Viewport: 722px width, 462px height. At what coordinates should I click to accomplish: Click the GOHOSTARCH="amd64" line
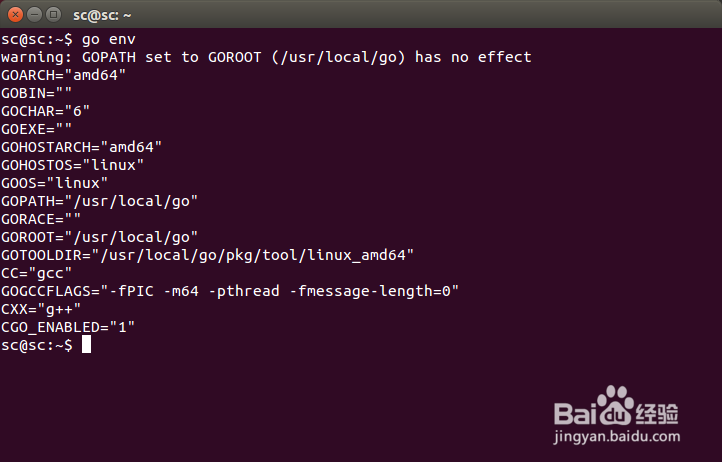[82, 147]
